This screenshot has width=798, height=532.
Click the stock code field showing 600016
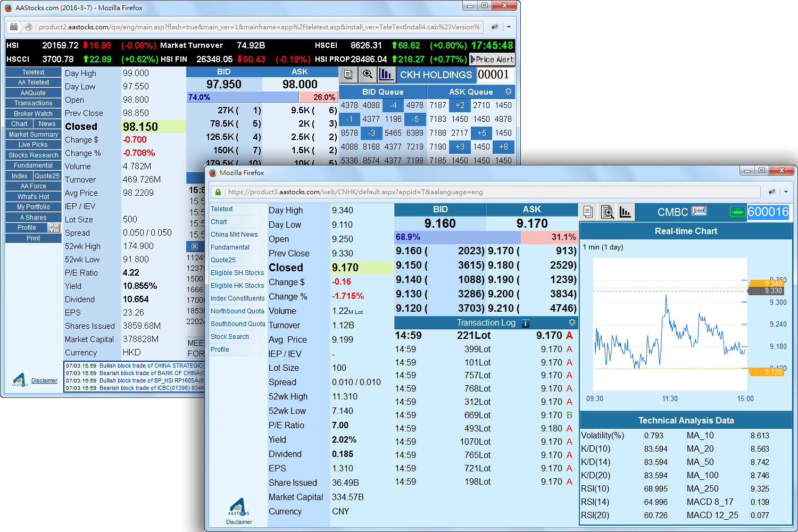click(x=768, y=212)
